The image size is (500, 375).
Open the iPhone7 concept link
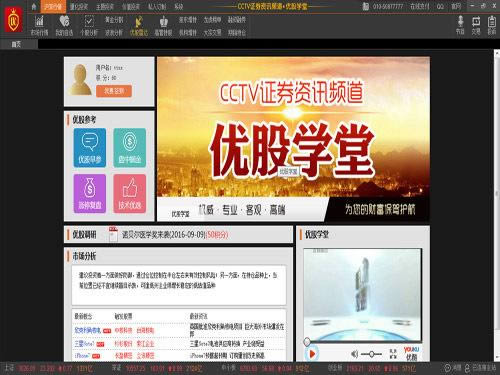[x=82, y=356]
